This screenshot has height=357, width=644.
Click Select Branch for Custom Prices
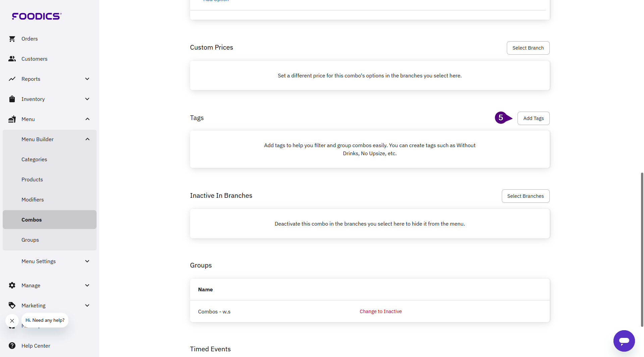[528, 48]
